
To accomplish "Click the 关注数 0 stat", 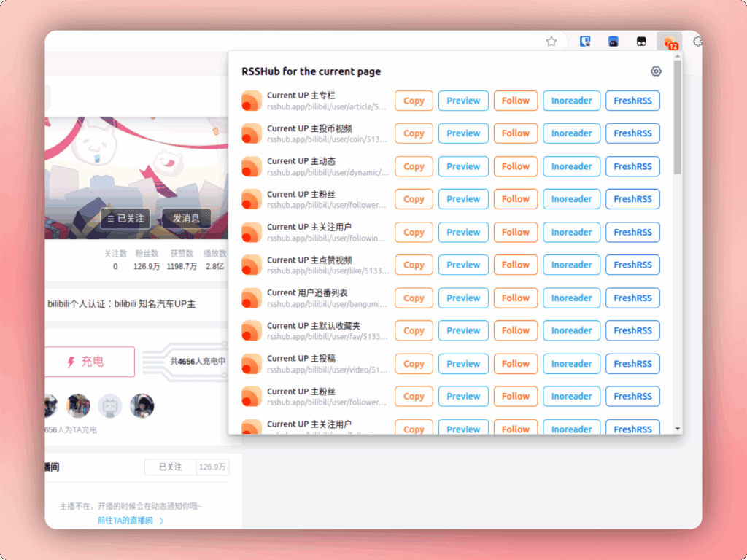I will tap(115, 260).
